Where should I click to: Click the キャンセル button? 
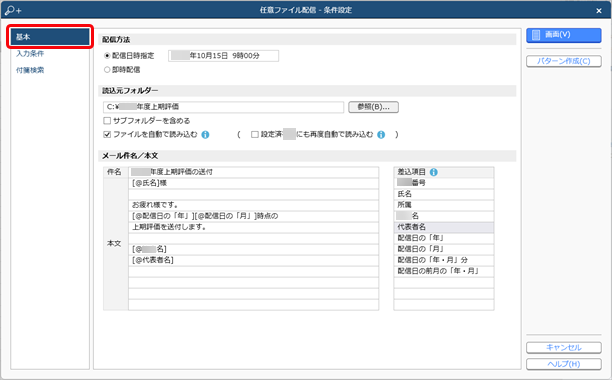click(564, 348)
